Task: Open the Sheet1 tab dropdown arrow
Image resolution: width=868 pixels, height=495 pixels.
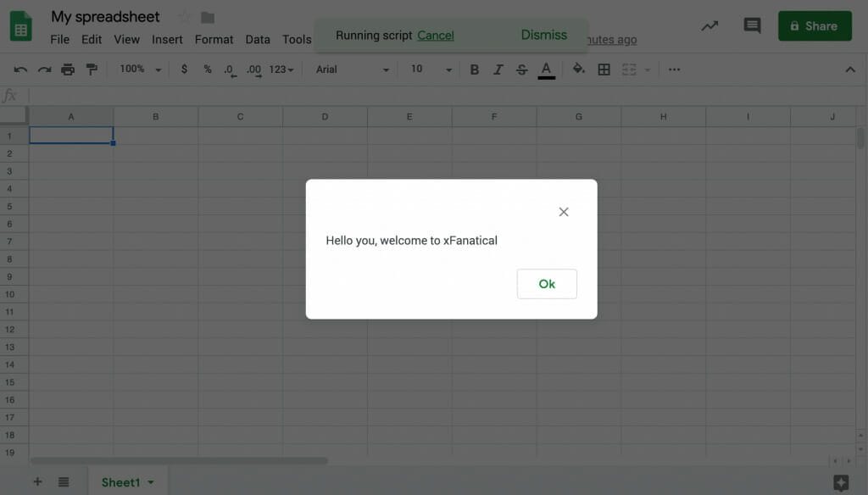Action: point(151,483)
